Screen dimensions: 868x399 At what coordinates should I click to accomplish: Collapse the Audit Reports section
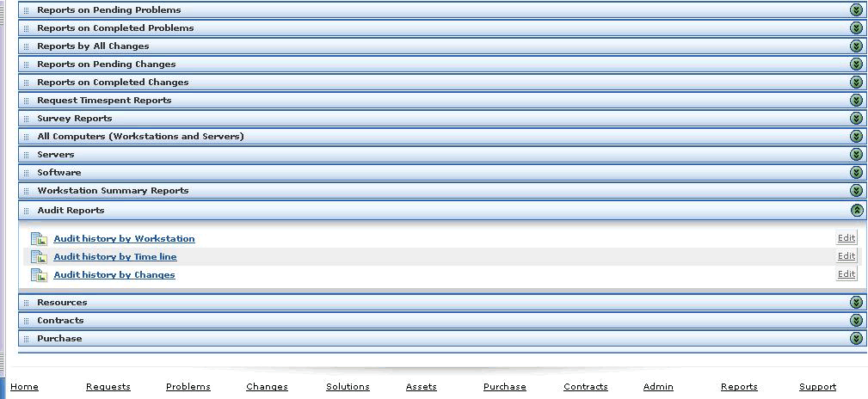click(x=856, y=211)
